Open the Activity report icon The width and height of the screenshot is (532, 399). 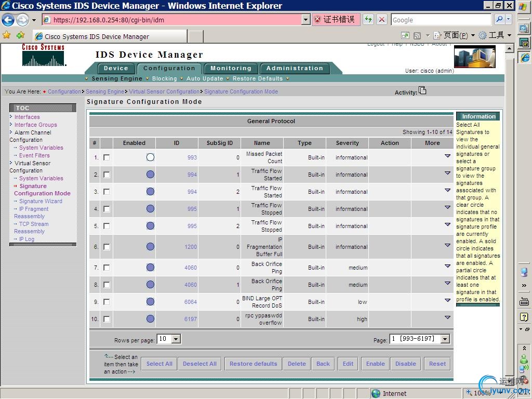coord(422,90)
